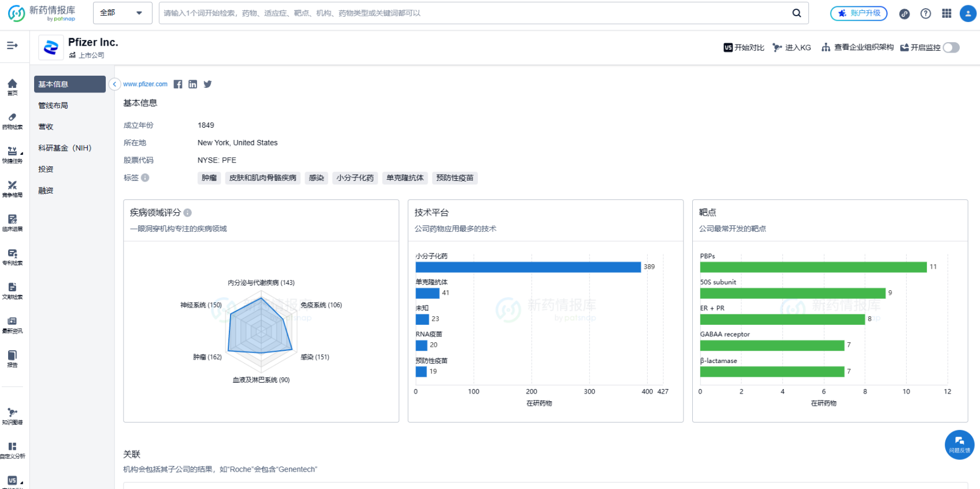Switch to the 管线布局 section

click(x=53, y=106)
